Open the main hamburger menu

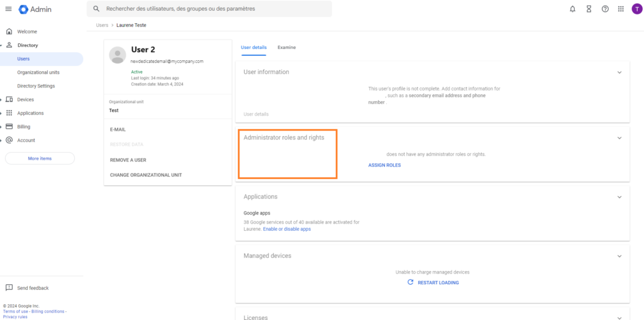tap(8, 9)
